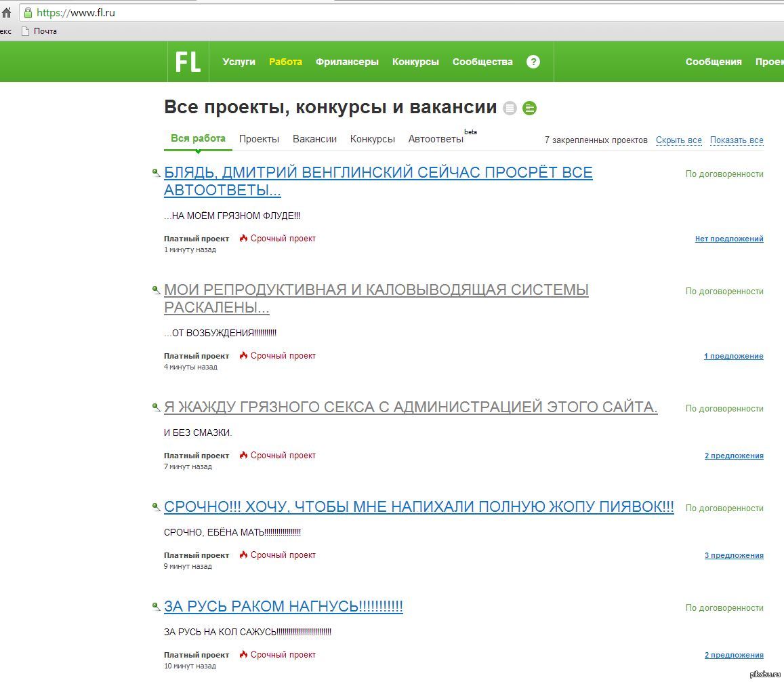Switch to the Конкурсы tab under heading
This screenshot has width=784, height=682.
pyautogui.click(x=373, y=139)
